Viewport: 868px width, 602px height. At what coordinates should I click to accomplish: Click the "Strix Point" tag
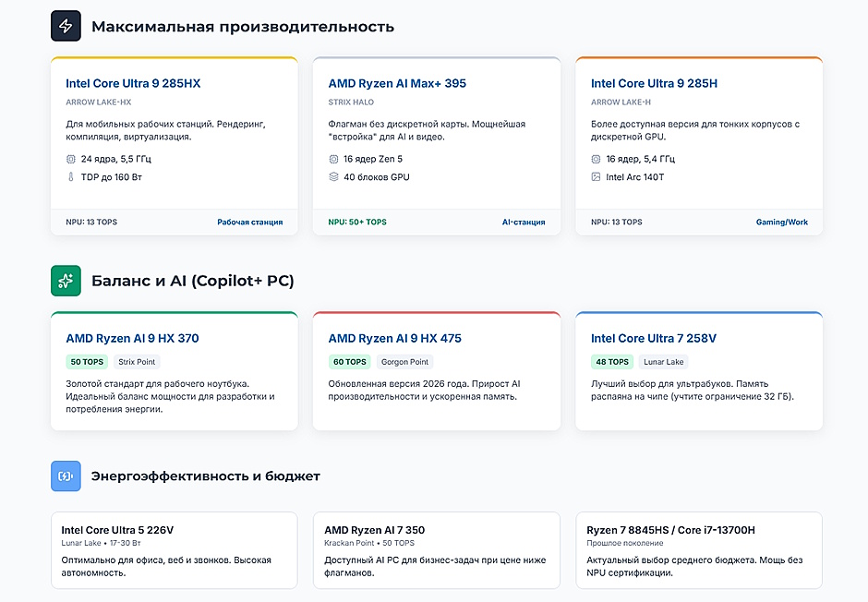pos(137,362)
